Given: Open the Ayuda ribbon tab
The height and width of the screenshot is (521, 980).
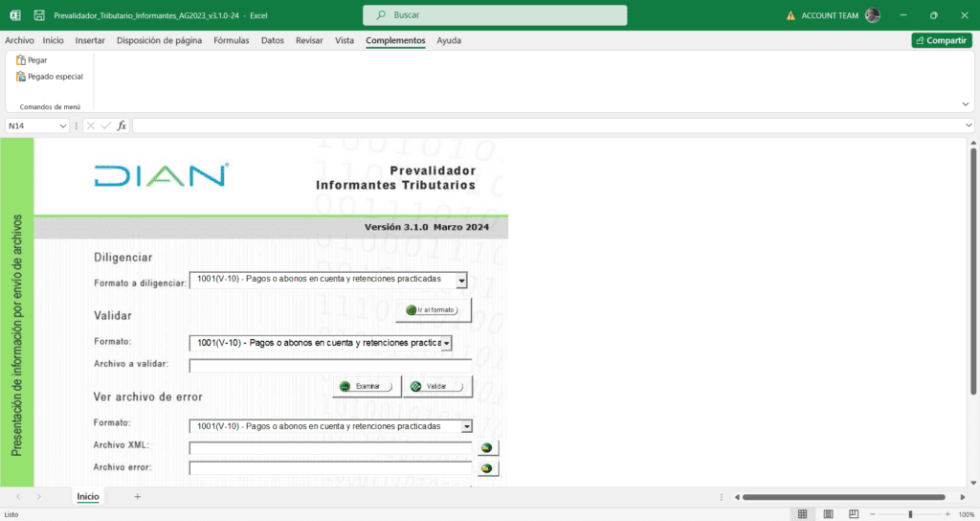Looking at the screenshot, I should (449, 40).
